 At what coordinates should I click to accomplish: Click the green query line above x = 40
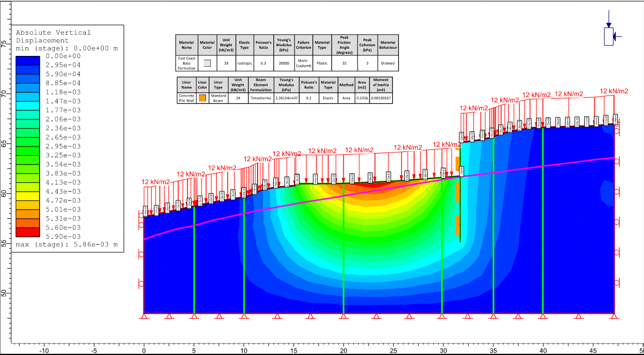pos(543,221)
